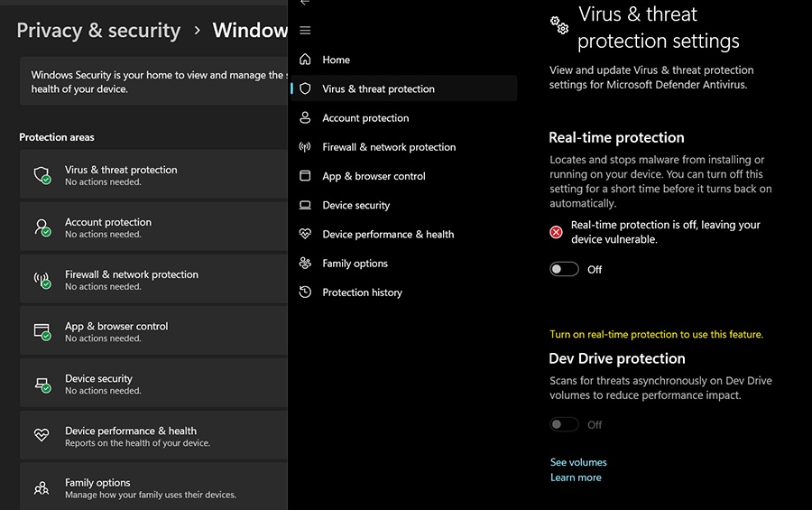
Task: Turn on the Real-time protection toggle
Action: pos(564,269)
